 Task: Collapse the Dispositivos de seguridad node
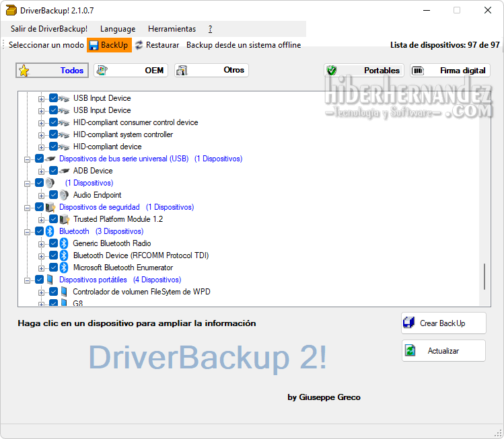click(x=28, y=208)
